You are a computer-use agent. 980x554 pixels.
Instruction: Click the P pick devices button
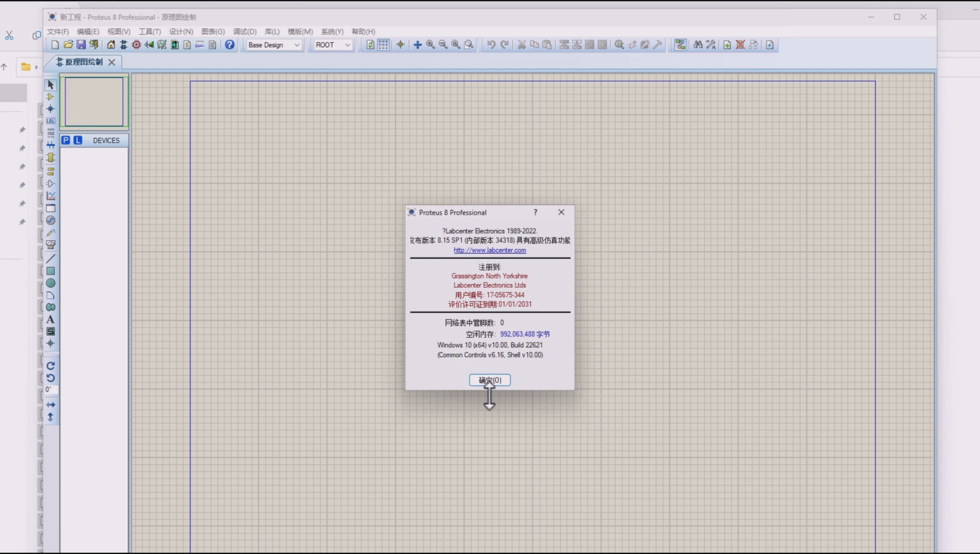[x=66, y=140]
